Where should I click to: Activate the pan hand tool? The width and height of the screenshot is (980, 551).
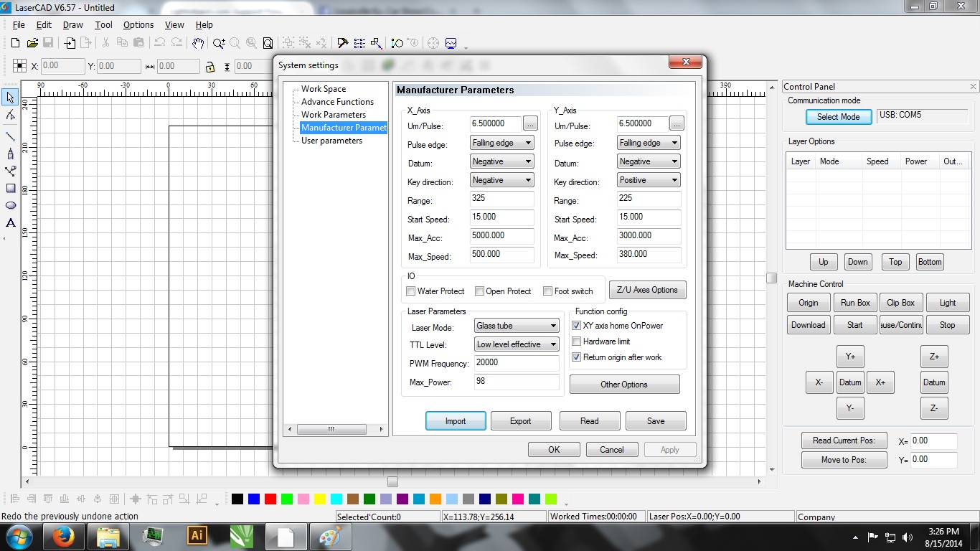click(197, 43)
